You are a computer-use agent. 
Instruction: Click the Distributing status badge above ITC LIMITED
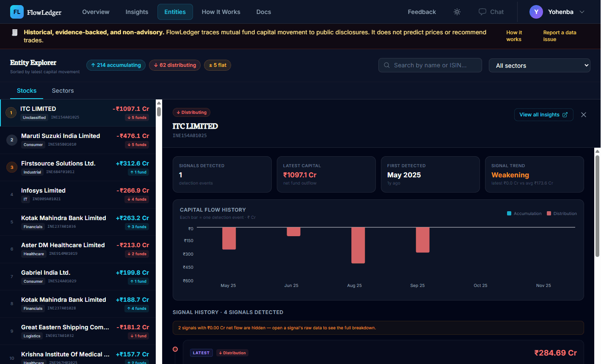coord(191,113)
